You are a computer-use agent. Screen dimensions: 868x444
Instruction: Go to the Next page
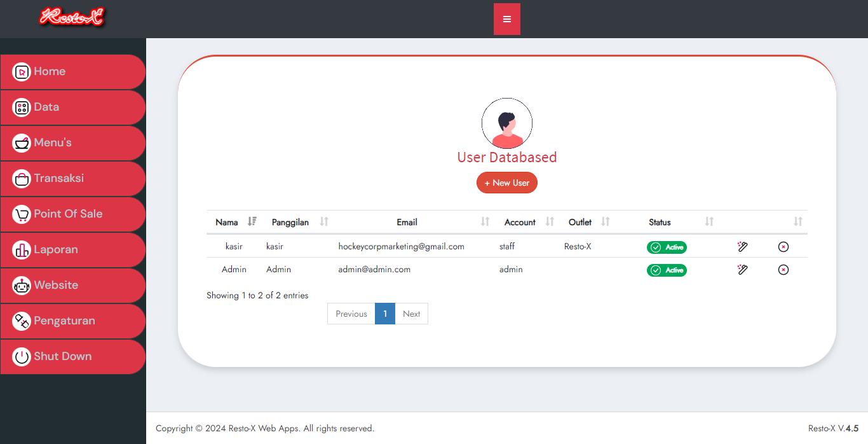click(x=412, y=314)
